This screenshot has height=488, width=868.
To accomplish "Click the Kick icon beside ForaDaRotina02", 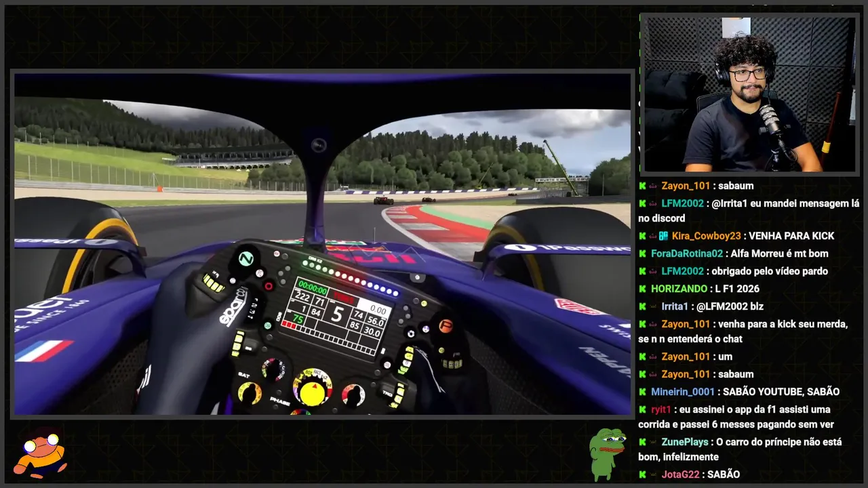I will 642,253.
